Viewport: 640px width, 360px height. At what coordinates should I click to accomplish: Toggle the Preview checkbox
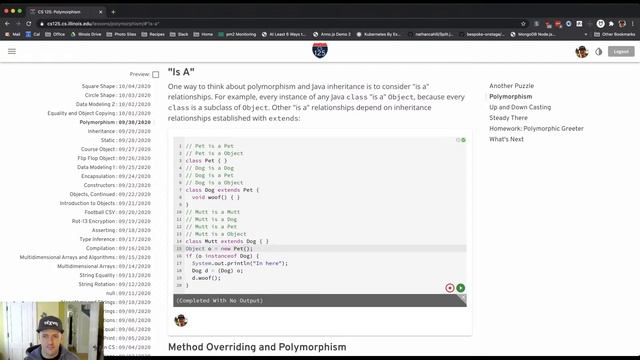tap(156, 74)
